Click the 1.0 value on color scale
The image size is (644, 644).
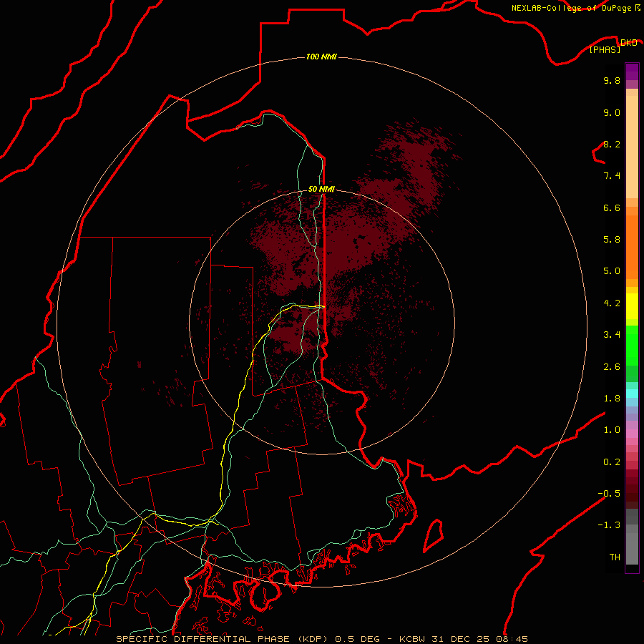click(x=612, y=430)
